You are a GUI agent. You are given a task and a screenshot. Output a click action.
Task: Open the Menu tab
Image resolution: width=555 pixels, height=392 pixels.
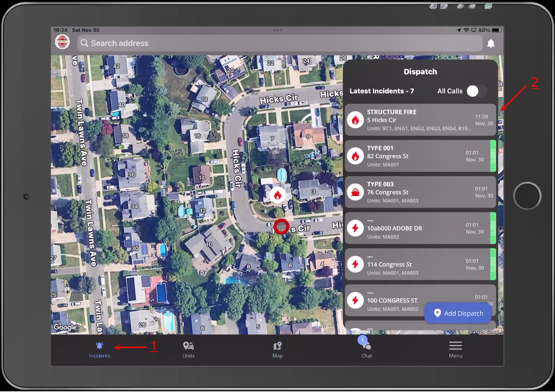[455, 350]
